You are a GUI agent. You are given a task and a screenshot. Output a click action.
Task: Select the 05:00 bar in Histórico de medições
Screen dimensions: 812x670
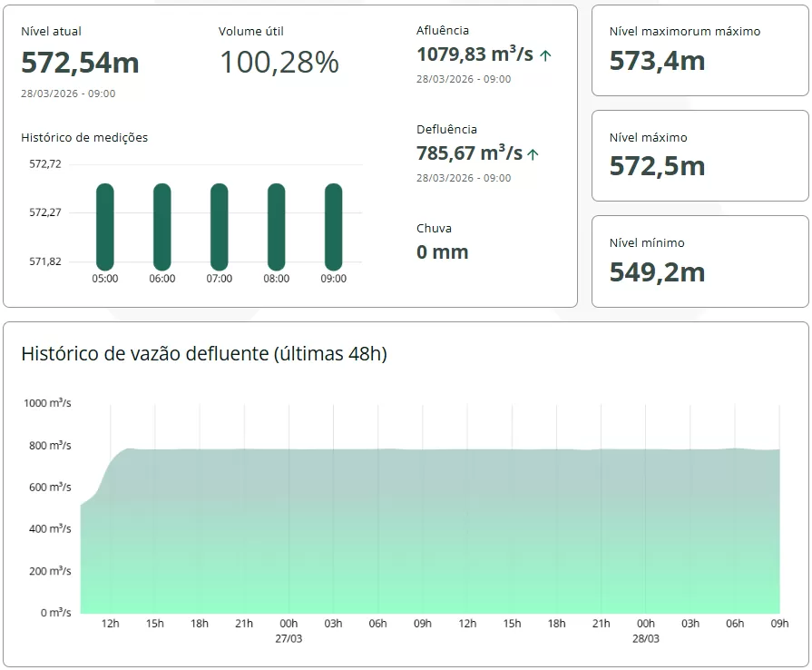tap(105, 226)
